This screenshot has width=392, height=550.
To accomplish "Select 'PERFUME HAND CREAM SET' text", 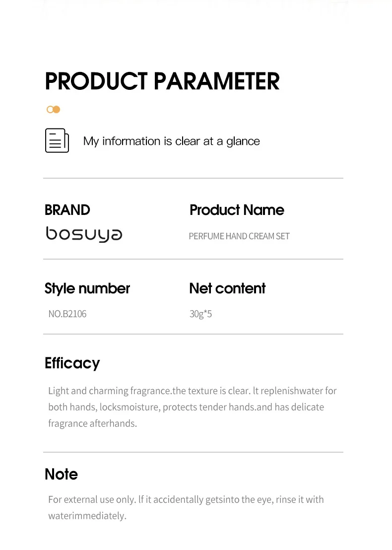I will point(239,236).
